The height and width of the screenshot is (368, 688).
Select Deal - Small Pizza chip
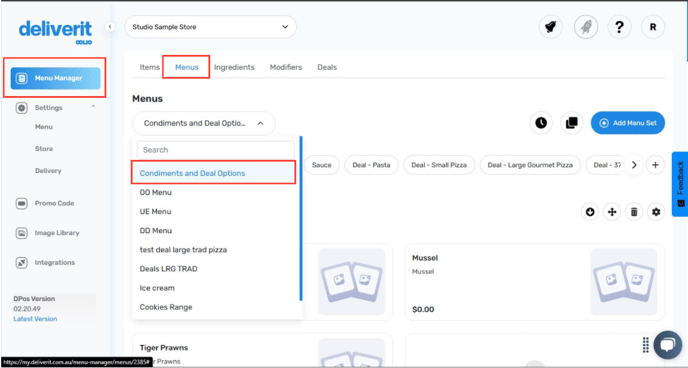439,165
